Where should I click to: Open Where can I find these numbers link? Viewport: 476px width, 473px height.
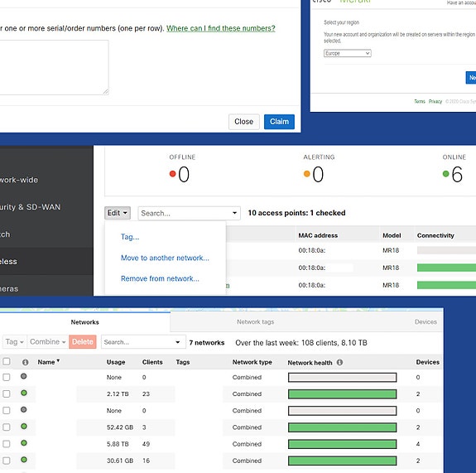point(221,28)
